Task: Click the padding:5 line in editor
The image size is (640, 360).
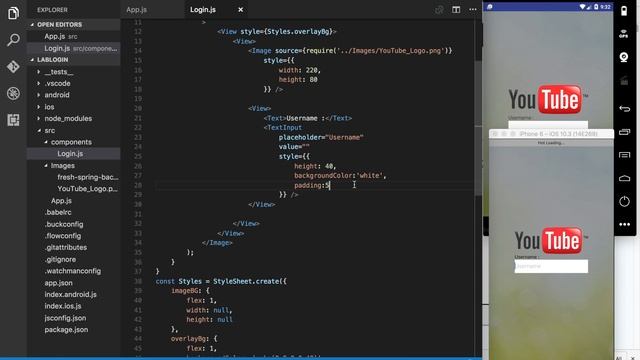Action: click(x=312, y=185)
